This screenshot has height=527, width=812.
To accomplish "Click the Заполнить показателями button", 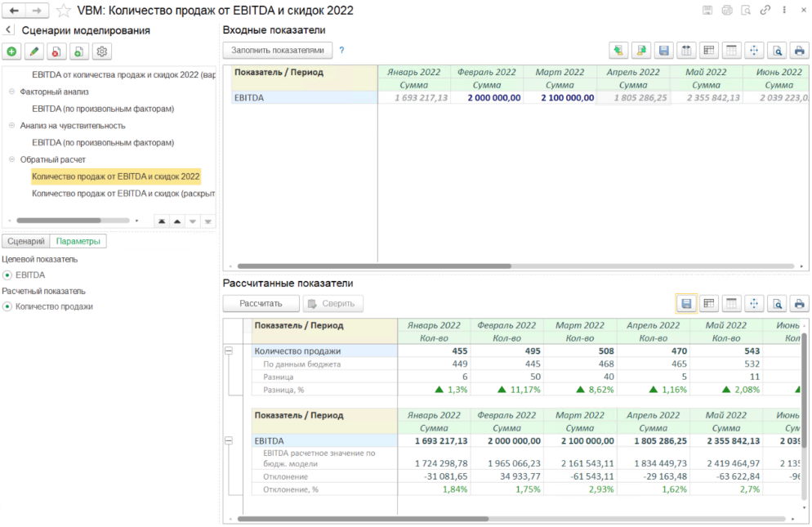I will (278, 51).
